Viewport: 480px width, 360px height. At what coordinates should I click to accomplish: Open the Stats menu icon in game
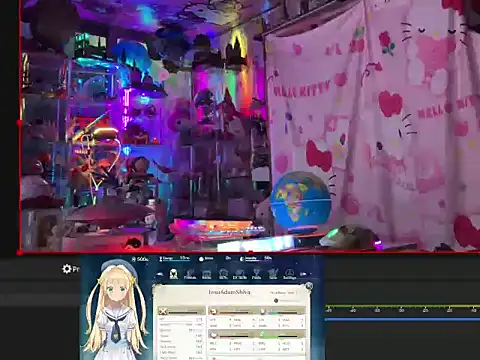click(173, 274)
